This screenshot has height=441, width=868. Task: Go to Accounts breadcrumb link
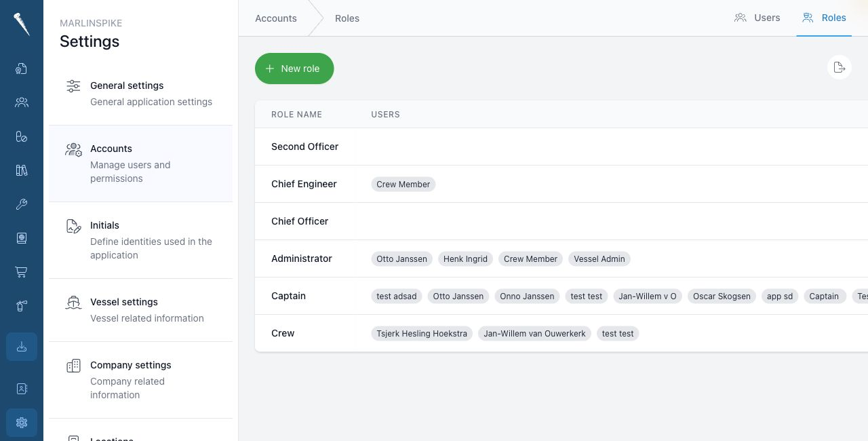tap(276, 18)
